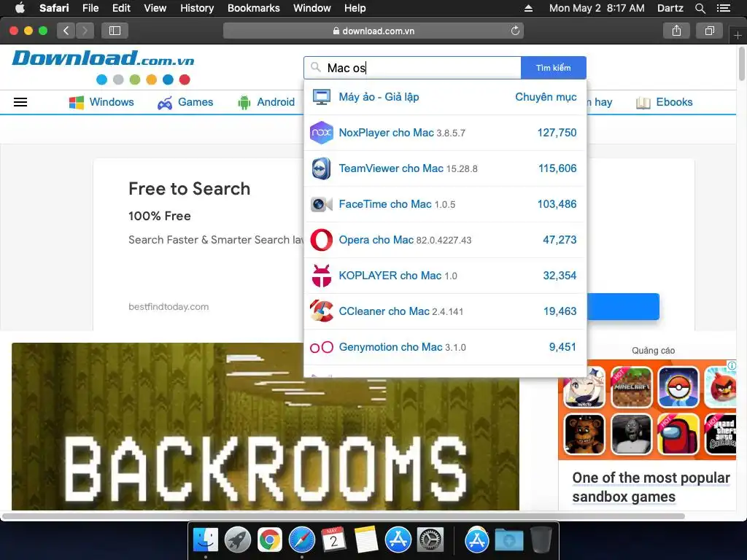Screen dimensions: 747x560
Task: Click the green dot under logo
Action: point(135,79)
